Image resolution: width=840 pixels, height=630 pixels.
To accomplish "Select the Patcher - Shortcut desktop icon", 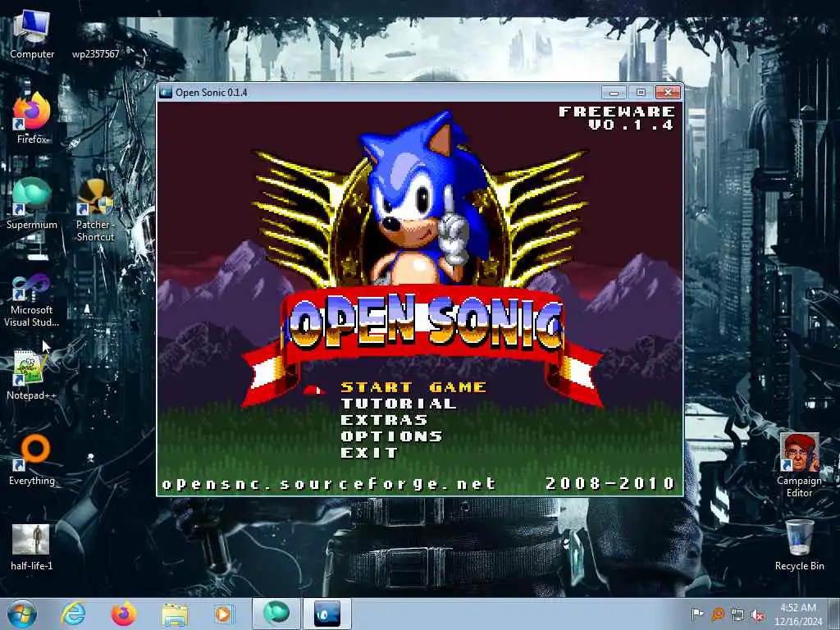I will [95, 210].
